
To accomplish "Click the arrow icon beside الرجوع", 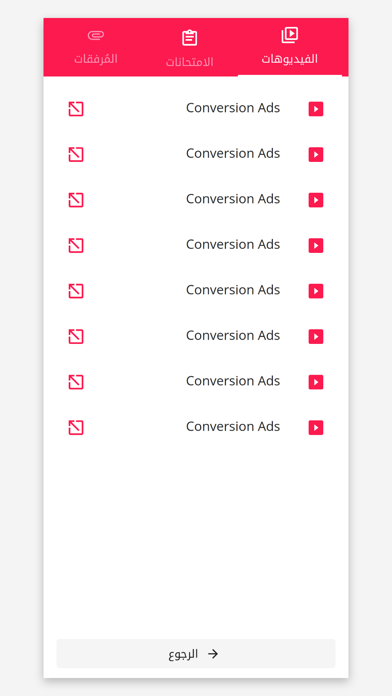I will (x=213, y=654).
